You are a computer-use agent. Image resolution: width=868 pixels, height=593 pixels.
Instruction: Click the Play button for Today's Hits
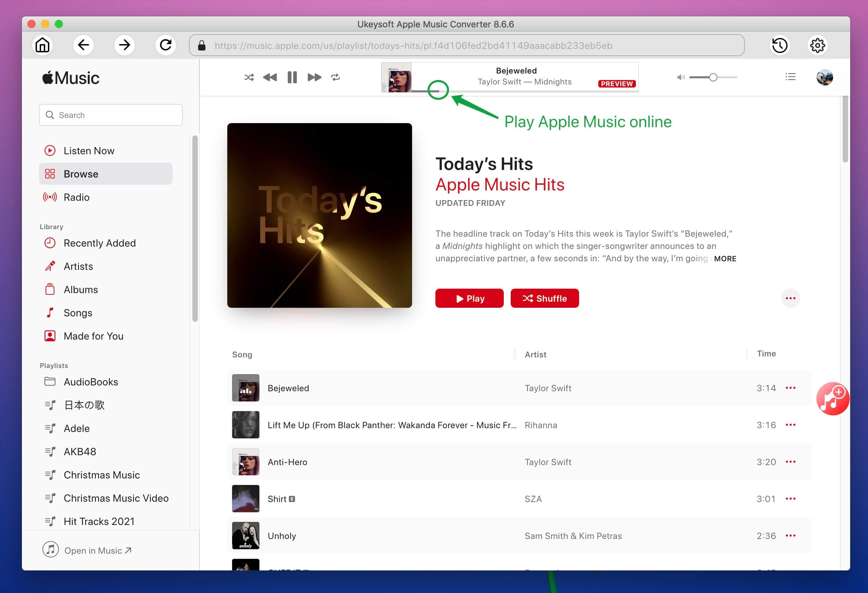pyautogui.click(x=470, y=298)
